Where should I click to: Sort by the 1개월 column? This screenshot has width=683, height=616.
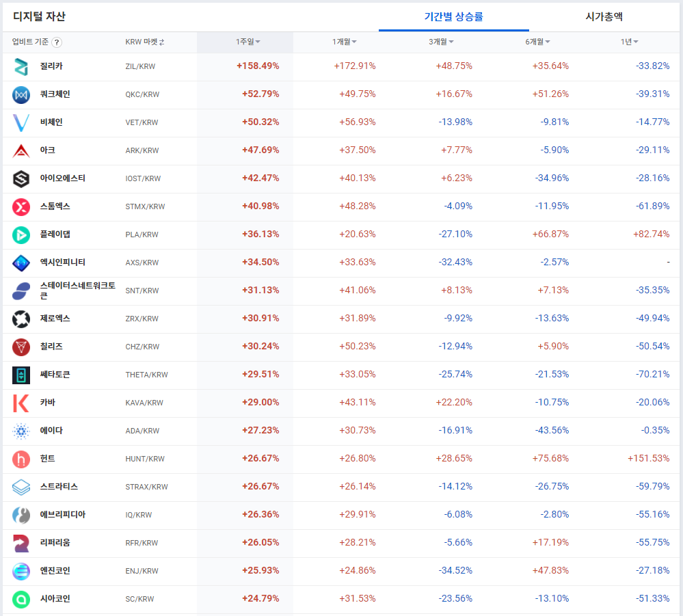tap(344, 42)
